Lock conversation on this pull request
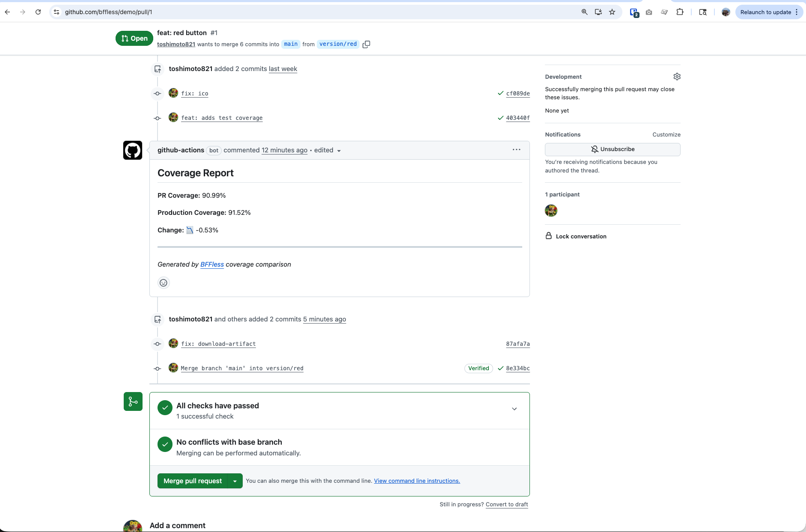Screen dimensions: 806x532 580,236
